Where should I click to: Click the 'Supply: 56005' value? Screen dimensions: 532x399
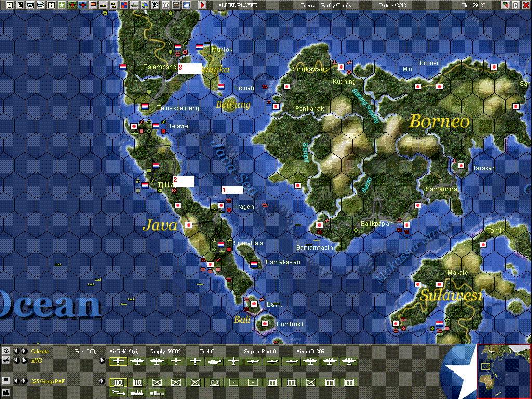[x=165, y=351]
